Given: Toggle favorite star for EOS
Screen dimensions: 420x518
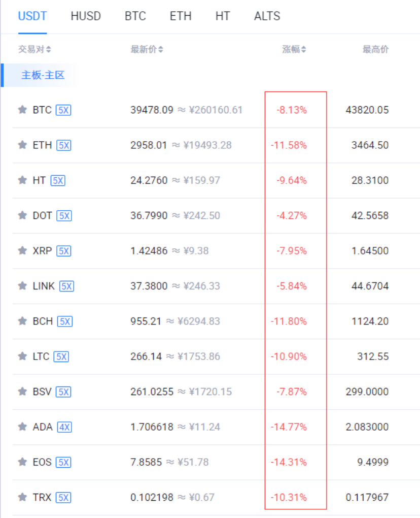Looking at the screenshot, I should [x=22, y=462].
